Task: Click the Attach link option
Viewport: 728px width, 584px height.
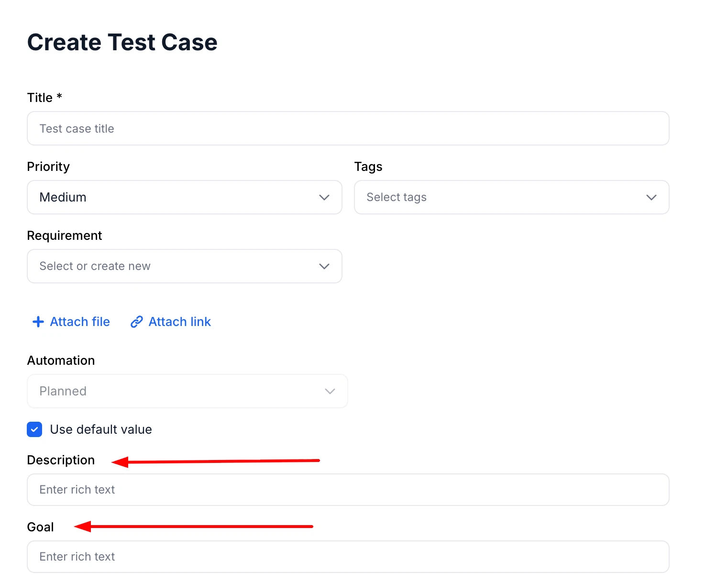Action: (179, 322)
